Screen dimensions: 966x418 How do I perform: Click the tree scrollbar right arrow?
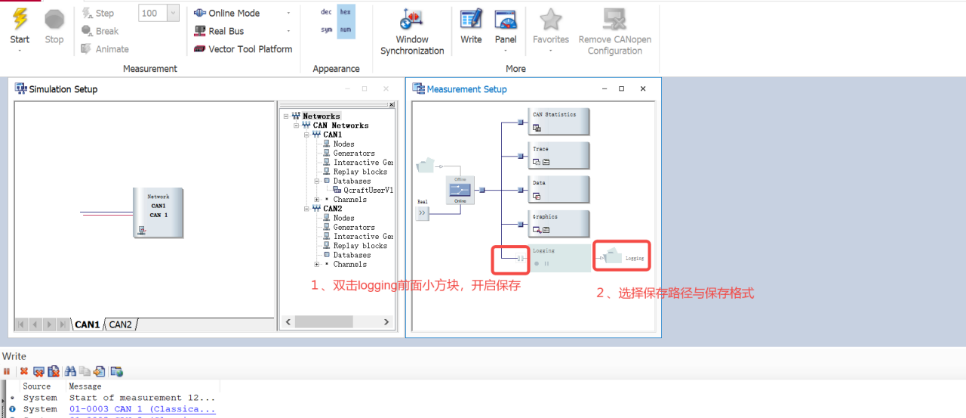(386, 322)
